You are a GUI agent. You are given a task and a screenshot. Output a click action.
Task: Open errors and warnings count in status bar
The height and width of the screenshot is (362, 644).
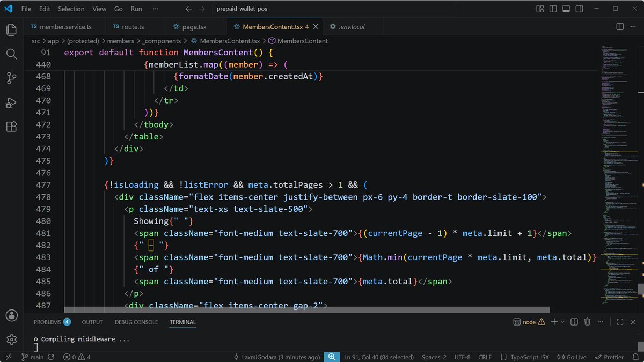tap(77, 357)
